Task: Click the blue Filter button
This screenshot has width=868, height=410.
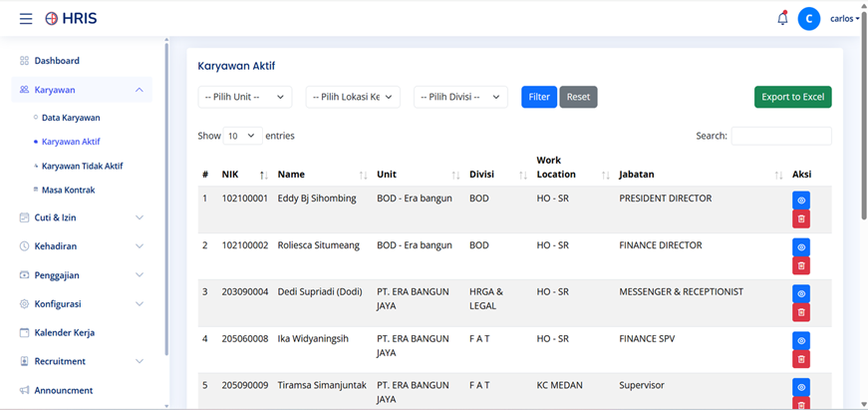Action: tap(538, 97)
